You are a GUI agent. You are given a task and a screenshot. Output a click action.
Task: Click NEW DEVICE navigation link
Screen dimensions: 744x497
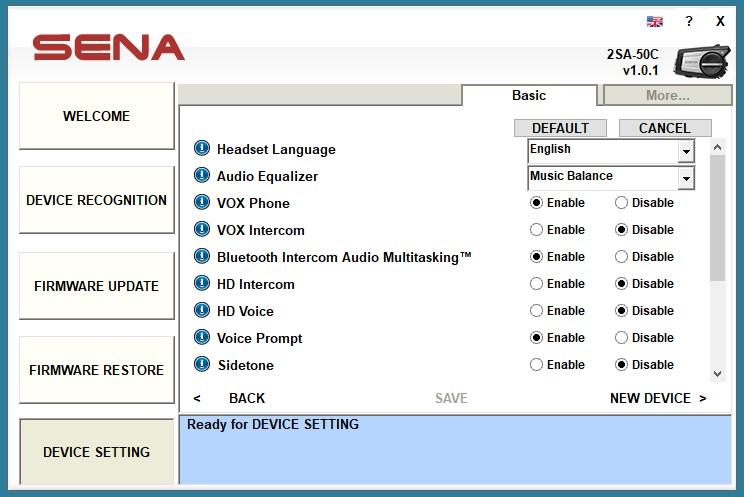pyautogui.click(x=657, y=398)
